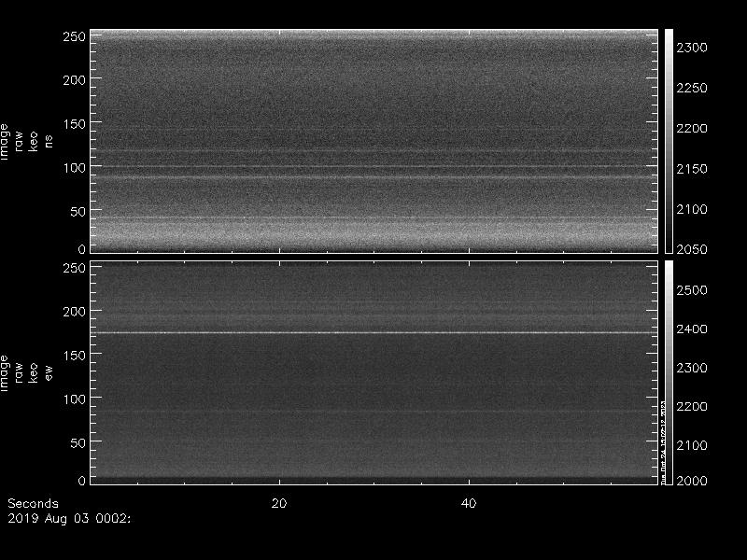
Task: Click the 2019 Aug 03 date label
Action: (68, 517)
